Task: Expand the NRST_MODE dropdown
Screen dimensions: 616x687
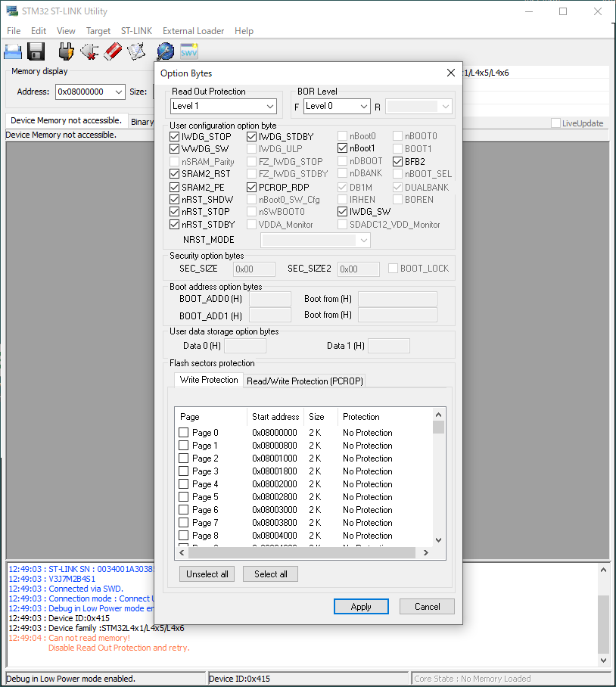Action: (316, 240)
